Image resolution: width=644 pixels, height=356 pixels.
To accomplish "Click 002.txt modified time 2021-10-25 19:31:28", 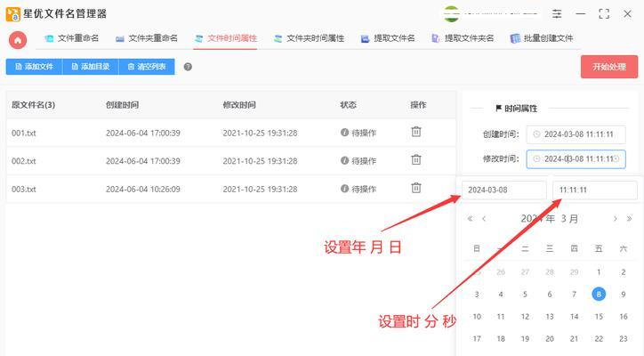I will [260, 161].
